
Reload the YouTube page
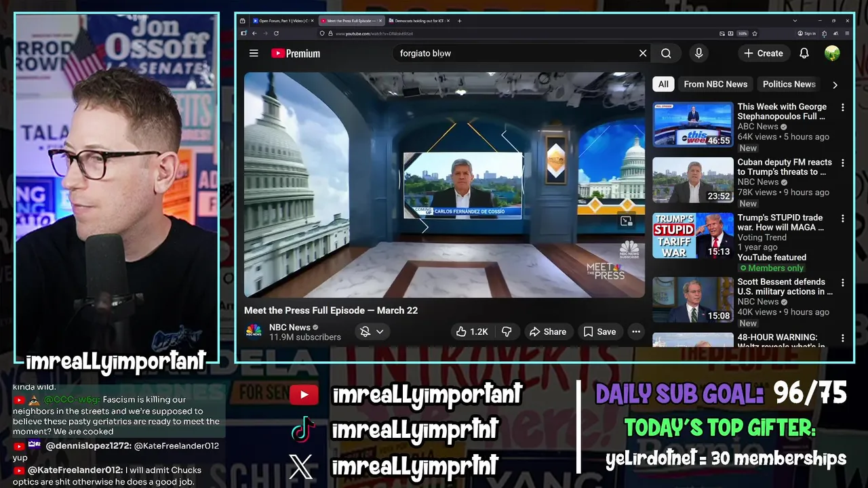click(x=276, y=33)
